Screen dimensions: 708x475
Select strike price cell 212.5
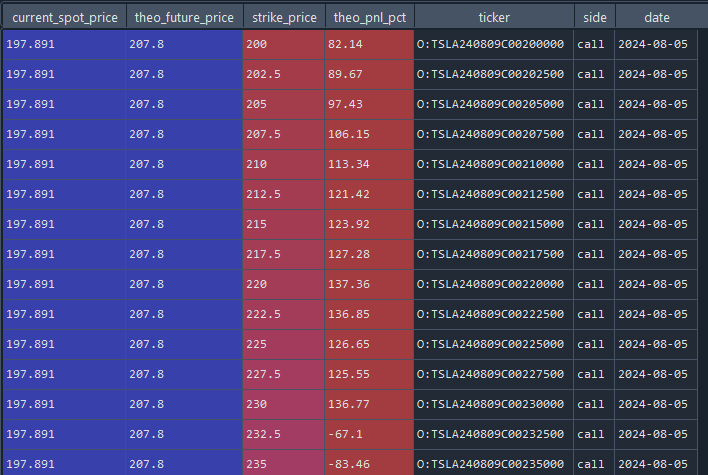click(284, 194)
